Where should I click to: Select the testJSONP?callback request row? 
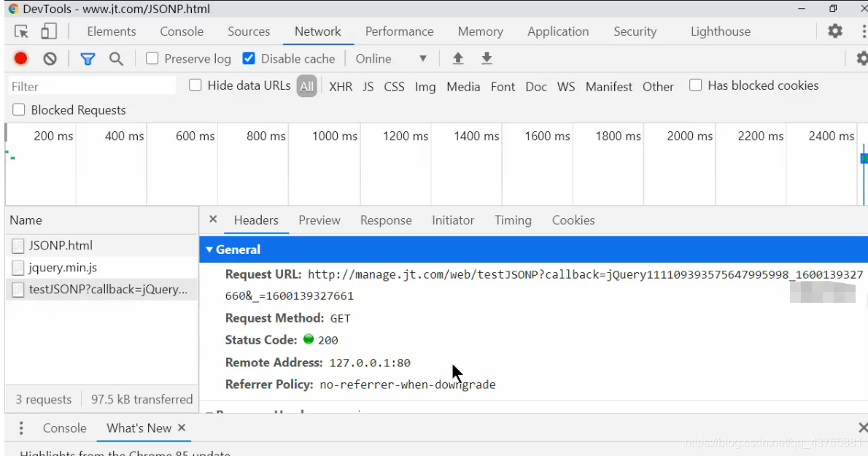[x=102, y=290]
